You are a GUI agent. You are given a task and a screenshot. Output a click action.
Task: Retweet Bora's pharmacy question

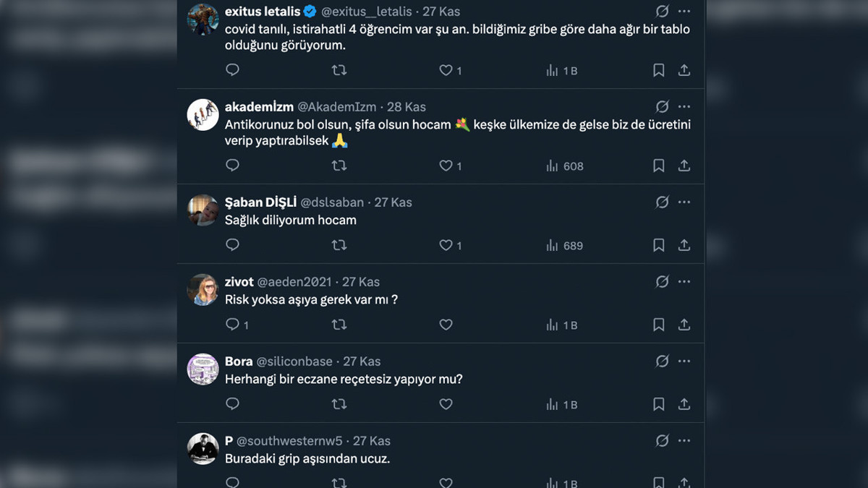(x=339, y=404)
